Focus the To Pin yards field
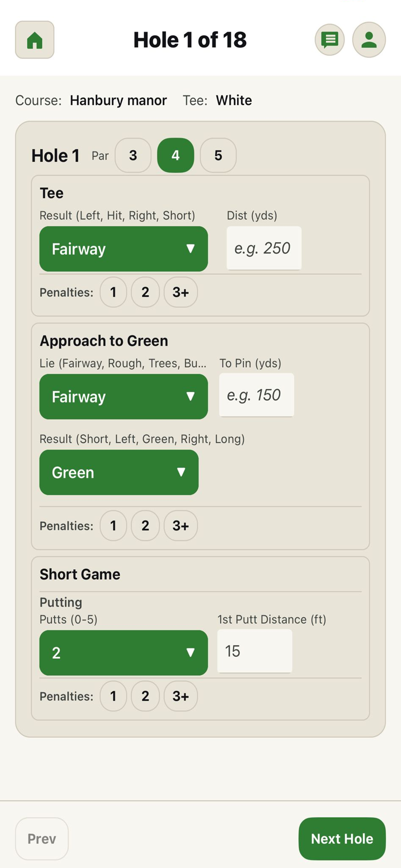 coord(256,395)
